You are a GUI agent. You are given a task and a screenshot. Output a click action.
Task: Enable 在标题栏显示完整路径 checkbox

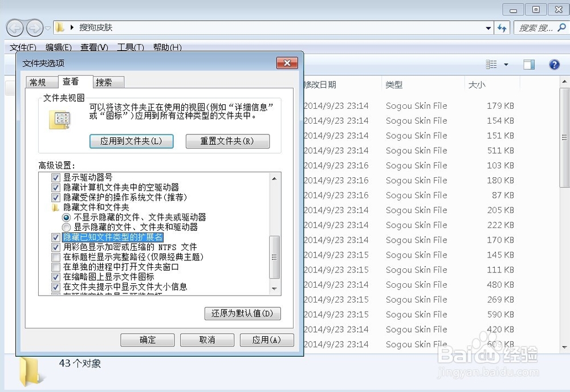56,257
